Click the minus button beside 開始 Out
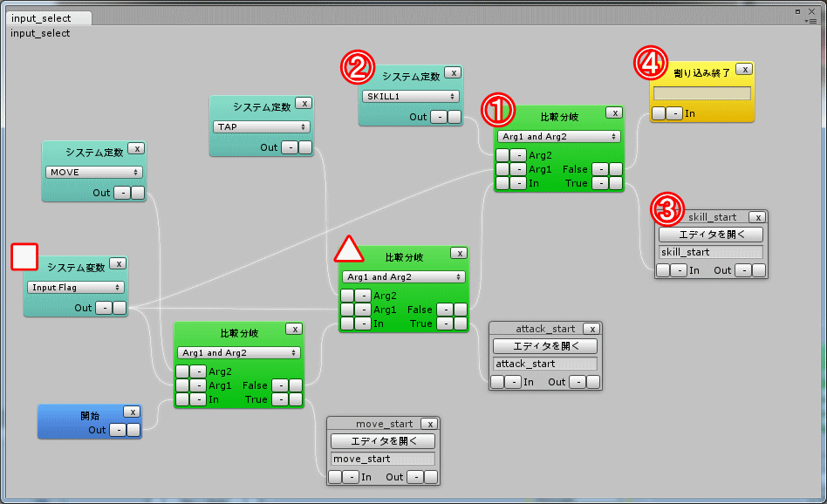 [119, 430]
